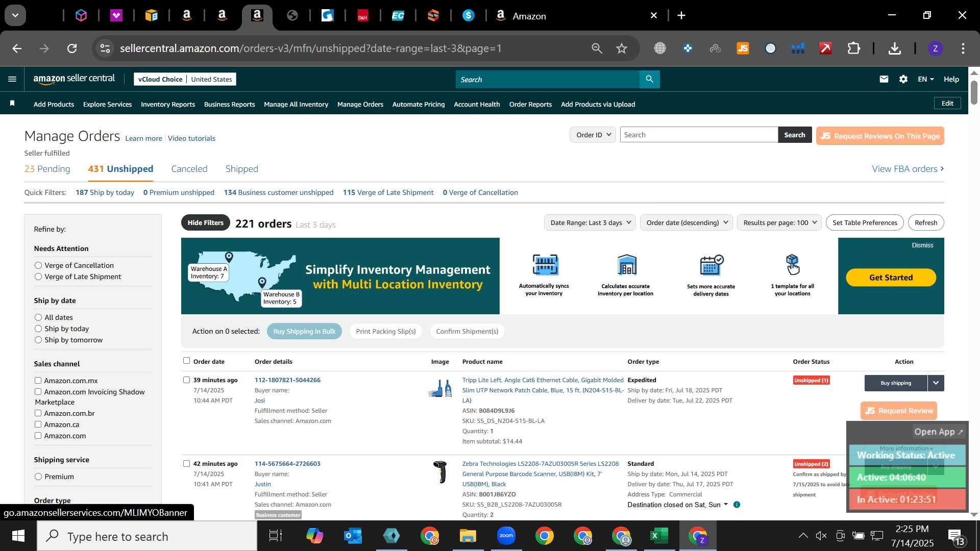Show hidden system tray icons chevron

tap(803, 535)
